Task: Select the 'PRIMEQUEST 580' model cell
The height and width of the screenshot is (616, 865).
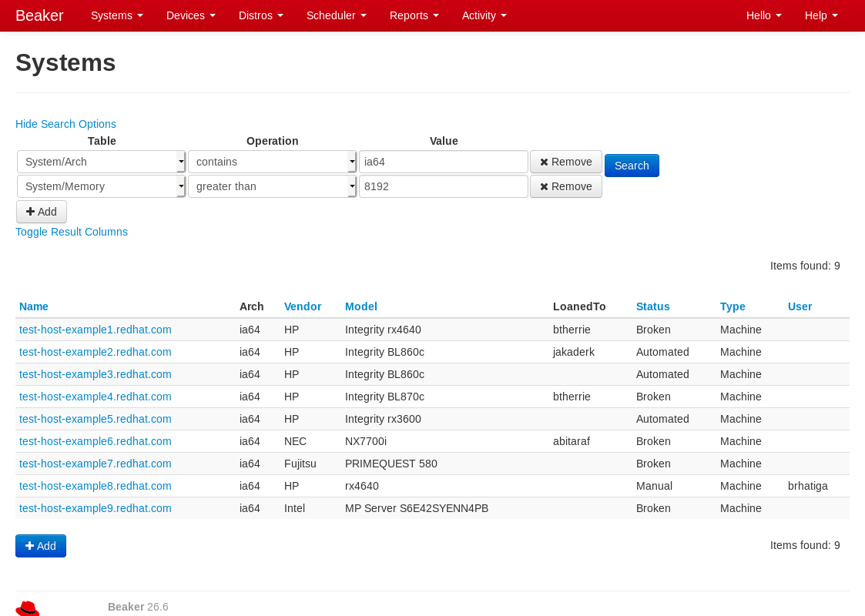Action: click(x=391, y=464)
